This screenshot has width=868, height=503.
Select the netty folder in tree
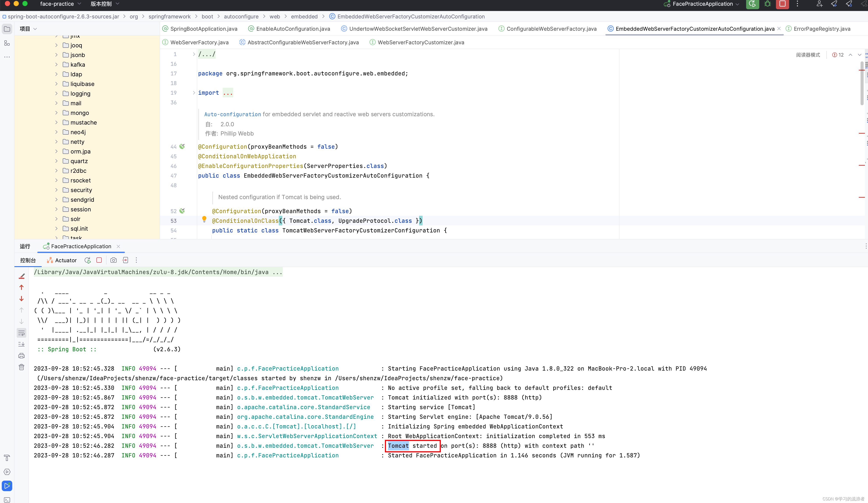tap(77, 142)
